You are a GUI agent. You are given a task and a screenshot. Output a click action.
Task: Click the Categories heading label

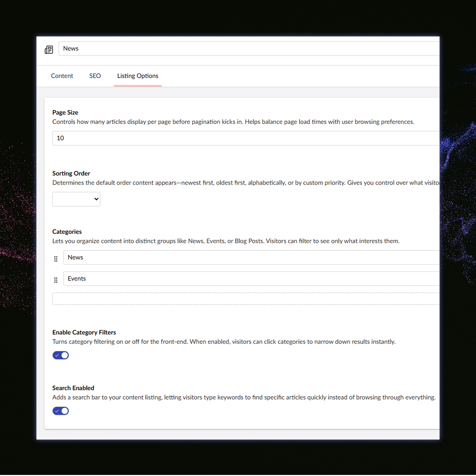(x=67, y=232)
